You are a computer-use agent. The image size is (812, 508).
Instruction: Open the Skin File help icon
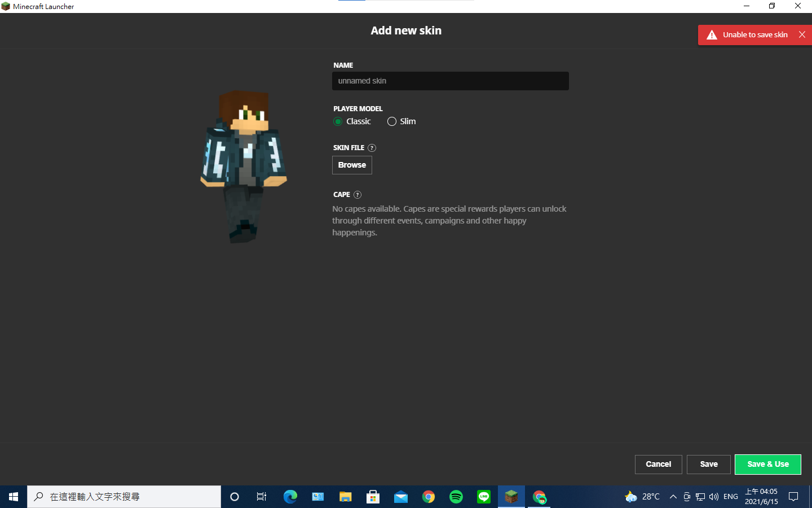point(372,148)
